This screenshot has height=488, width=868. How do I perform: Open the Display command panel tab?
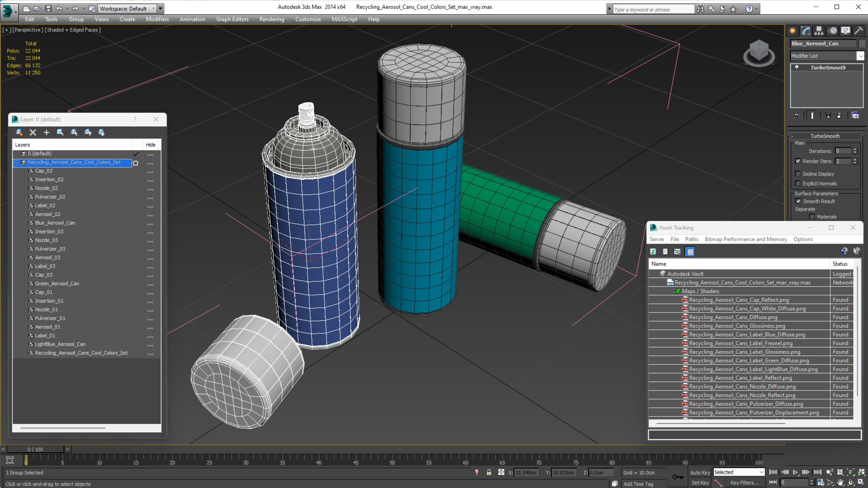[845, 31]
